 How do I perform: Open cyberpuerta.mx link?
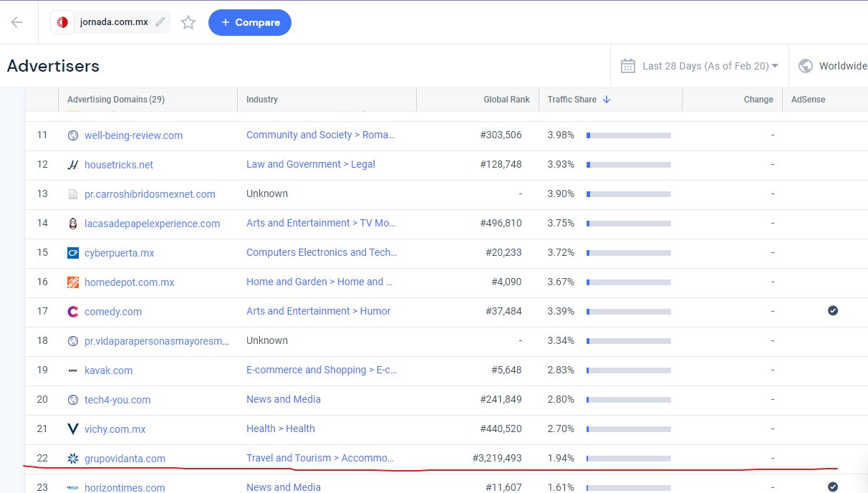[119, 253]
